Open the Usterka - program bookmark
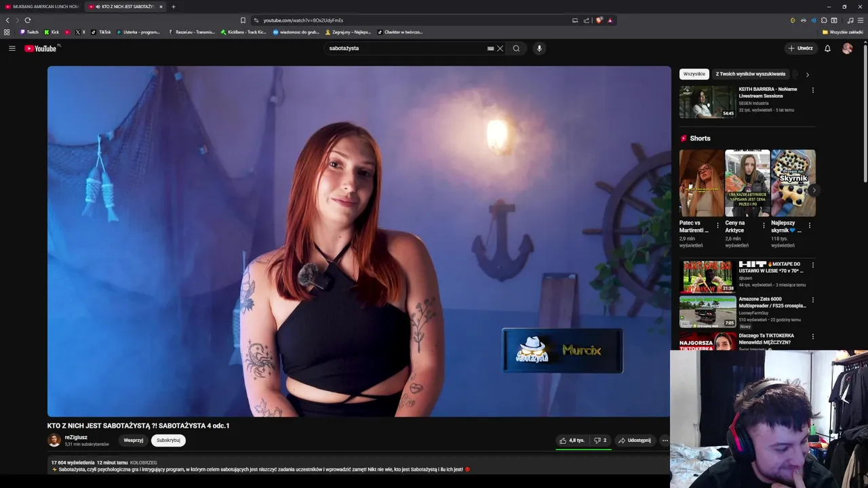The height and width of the screenshot is (488, 868). click(138, 32)
